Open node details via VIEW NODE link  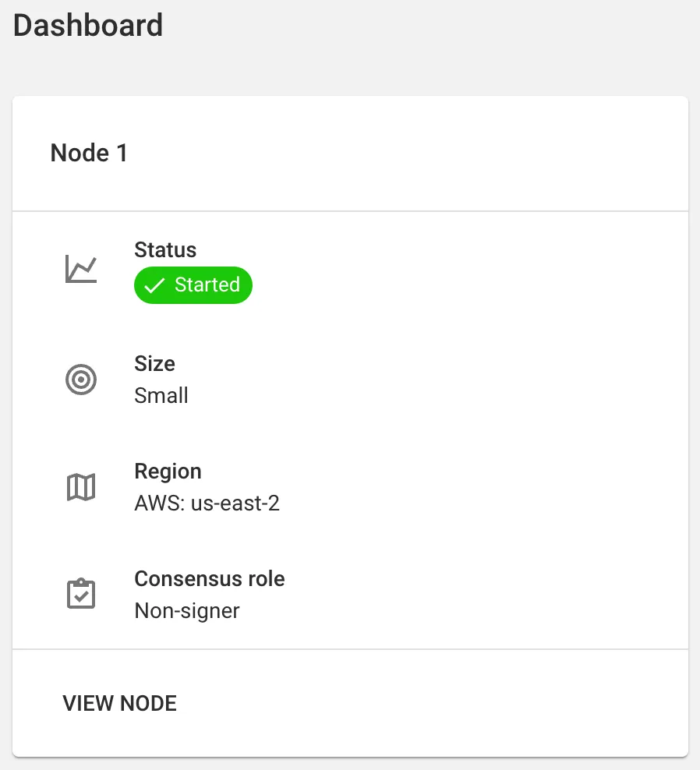119,703
